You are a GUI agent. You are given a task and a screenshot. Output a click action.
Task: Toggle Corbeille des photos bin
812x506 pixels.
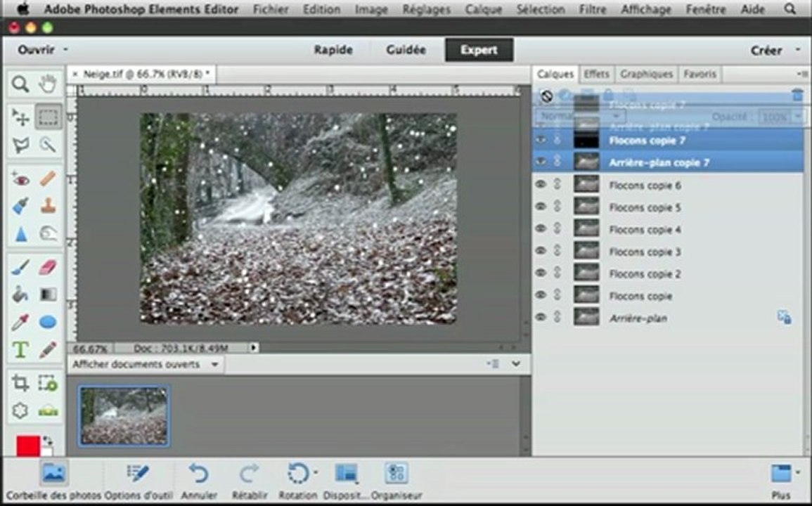(54, 481)
